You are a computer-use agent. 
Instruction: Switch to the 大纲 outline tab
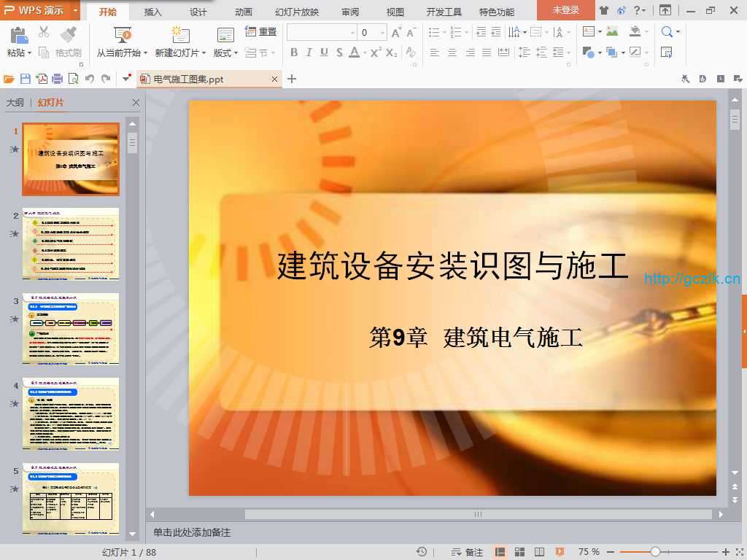coord(15,103)
